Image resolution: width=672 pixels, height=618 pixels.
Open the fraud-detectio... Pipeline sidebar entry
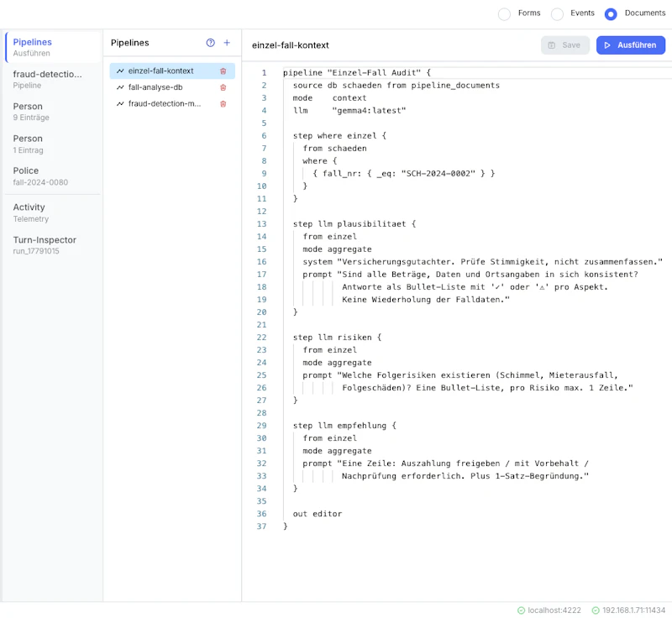click(53, 79)
